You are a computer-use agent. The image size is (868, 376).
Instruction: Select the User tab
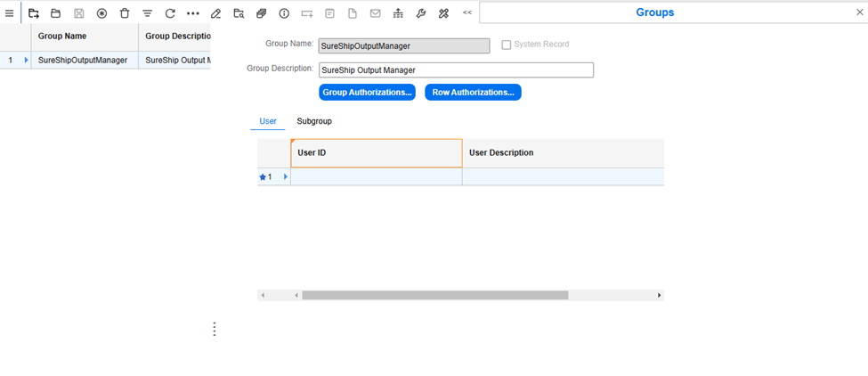268,121
